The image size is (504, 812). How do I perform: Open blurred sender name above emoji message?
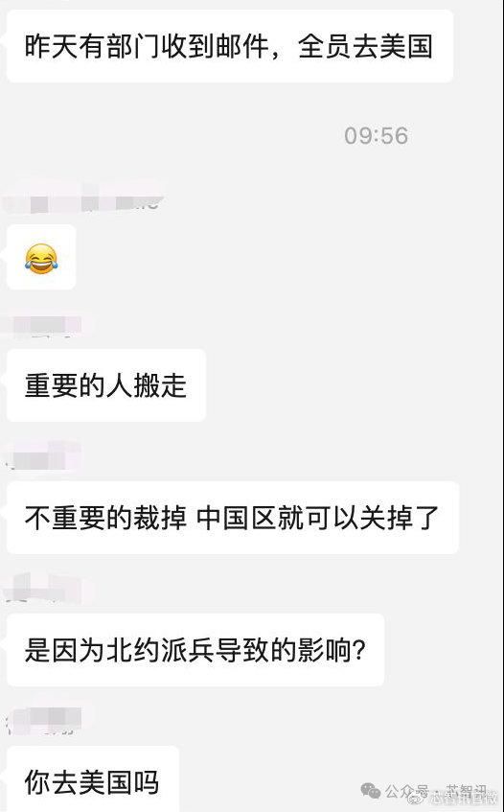pos(82,202)
